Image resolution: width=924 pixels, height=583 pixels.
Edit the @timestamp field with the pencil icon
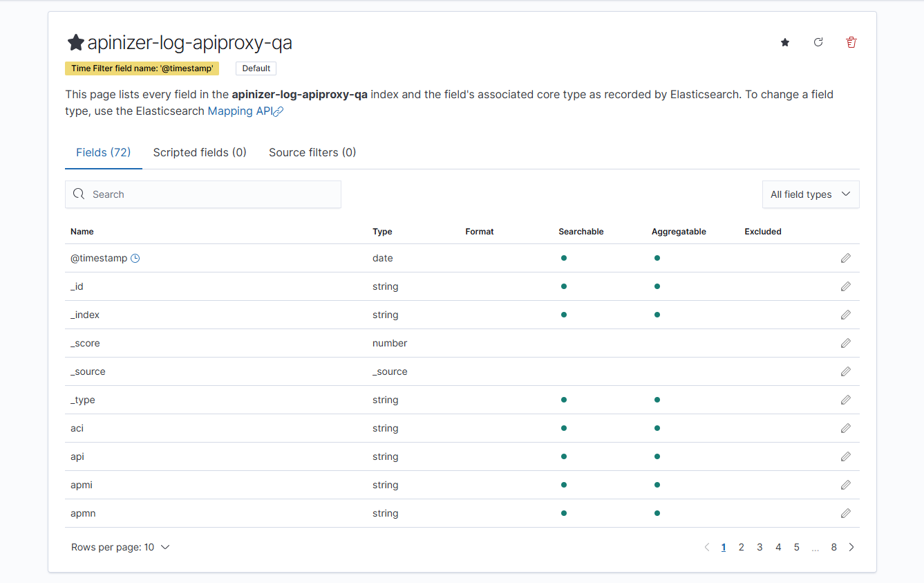coord(845,258)
